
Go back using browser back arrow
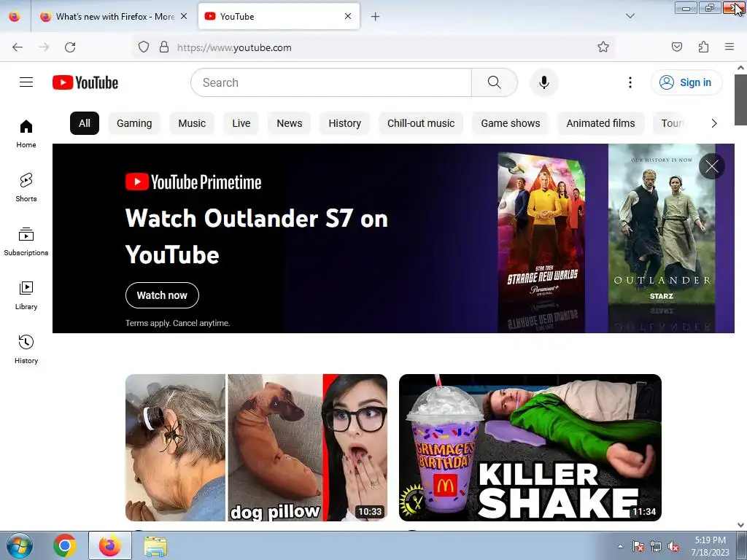[x=18, y=47]
